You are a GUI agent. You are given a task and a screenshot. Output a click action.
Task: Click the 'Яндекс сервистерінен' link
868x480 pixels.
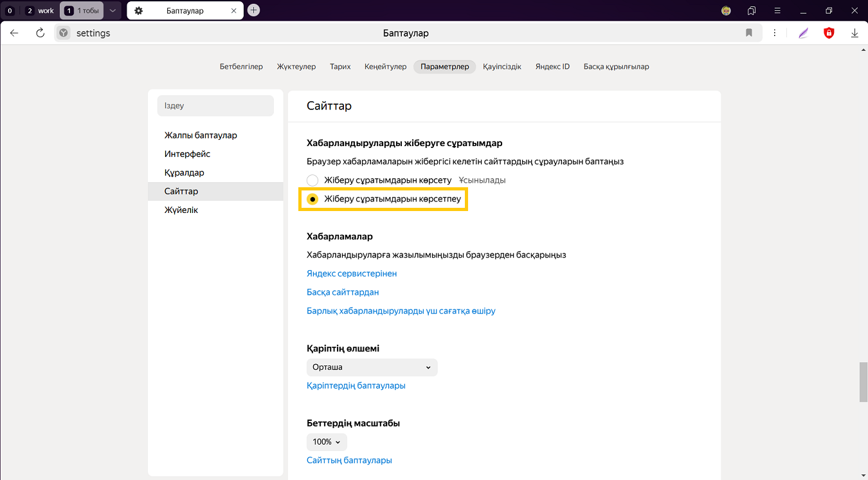[352, 273]
